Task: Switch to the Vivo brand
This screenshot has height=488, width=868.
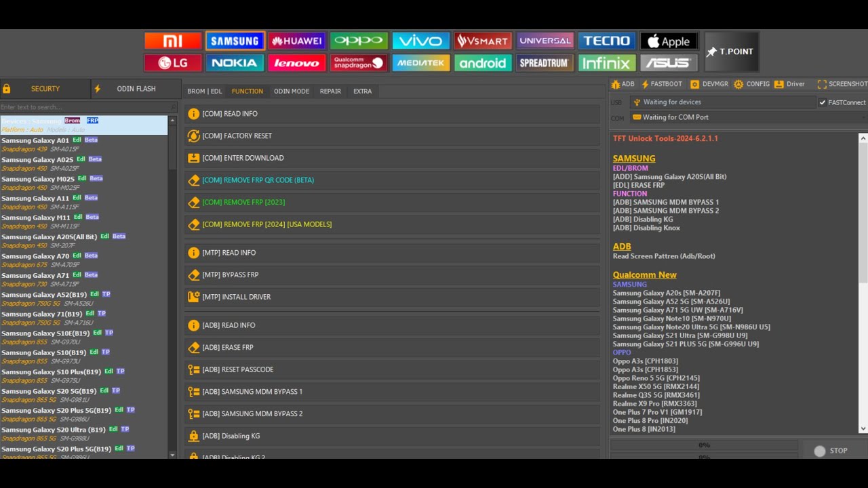Action: [x=421, y=41]
